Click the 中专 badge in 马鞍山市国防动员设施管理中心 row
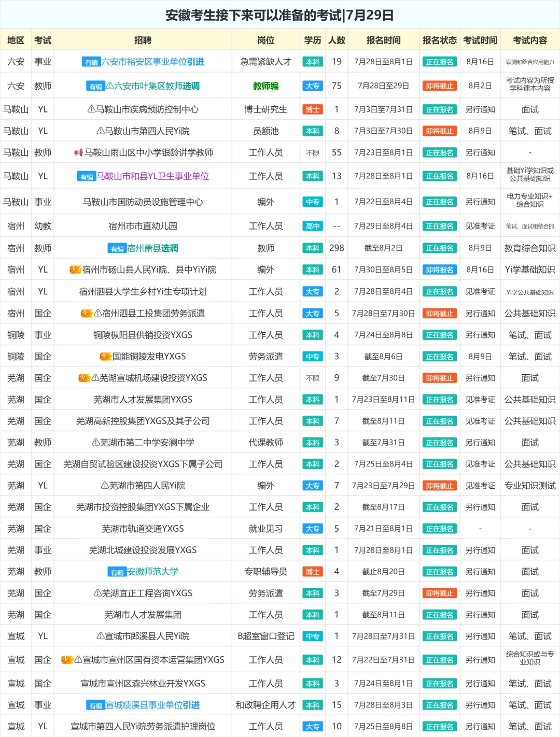Viewport: 560px width, 737px height. [313, 202]
